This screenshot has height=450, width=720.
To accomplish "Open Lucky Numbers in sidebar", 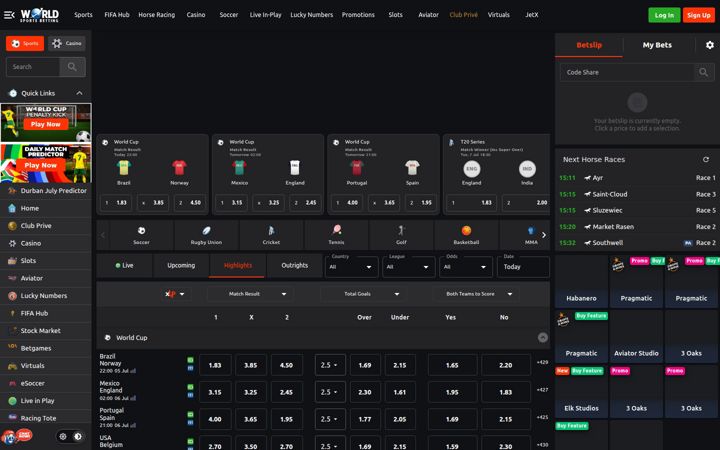I will [x=45, y=295].
